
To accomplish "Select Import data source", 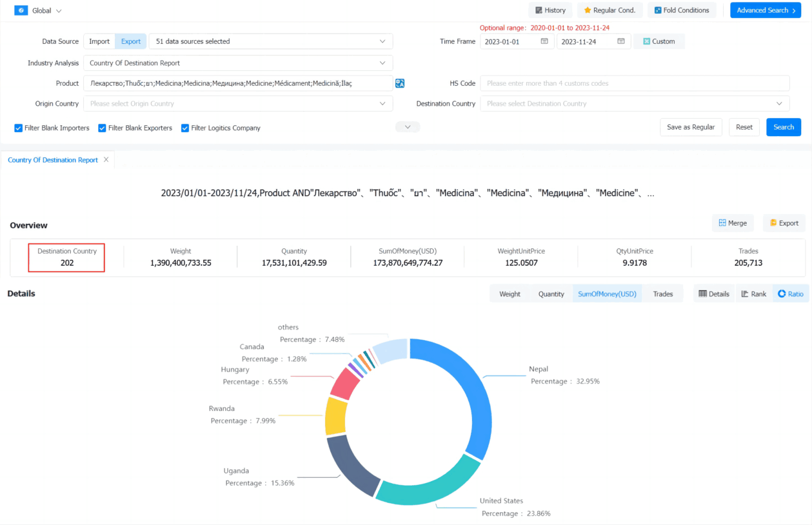I will click(99, 41).
